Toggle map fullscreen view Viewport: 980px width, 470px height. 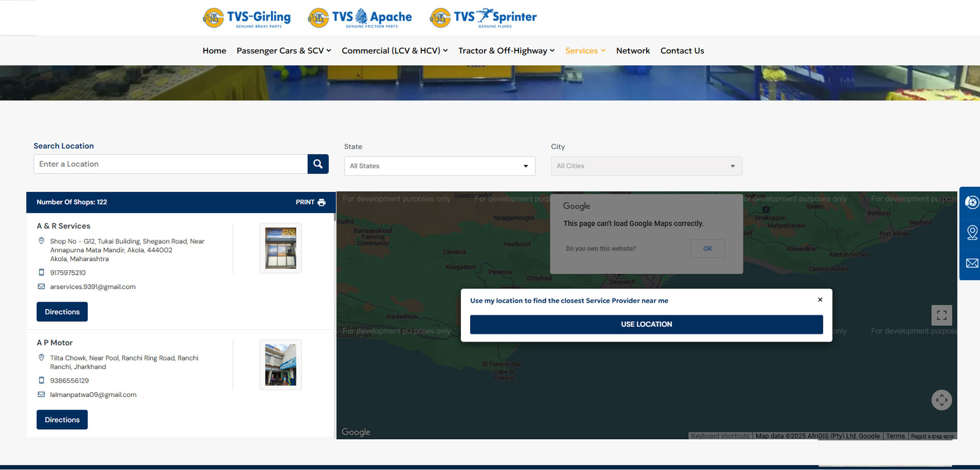coord(942,315)
